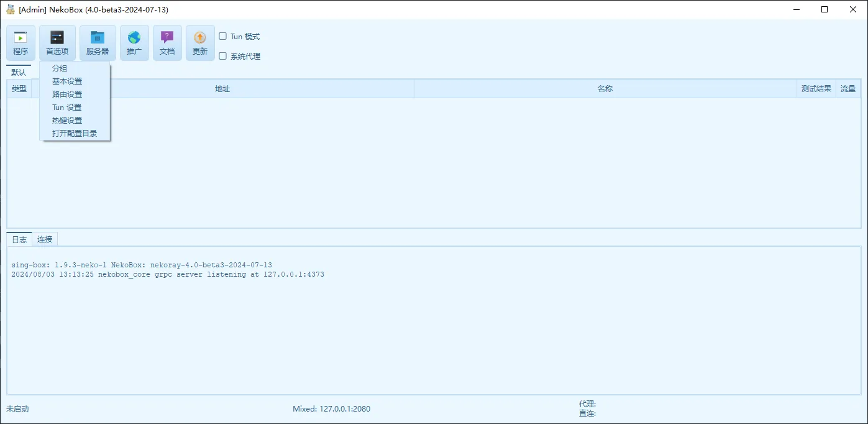Select 热键设置 in the menu
Viewport: 868px width, 424px height.
75,121
